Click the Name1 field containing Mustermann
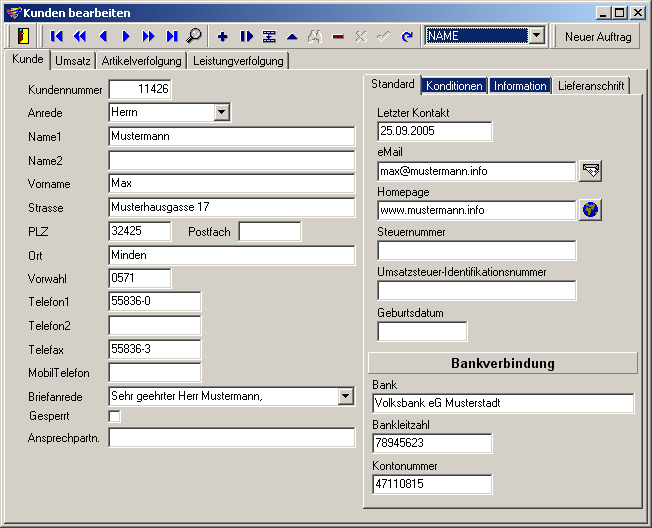The height and width of the screenshot is (528, 652). click(232, 136)
